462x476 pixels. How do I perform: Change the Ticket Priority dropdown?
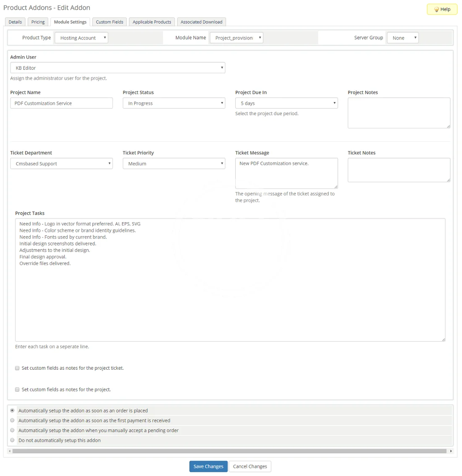[x=174, y=164]
